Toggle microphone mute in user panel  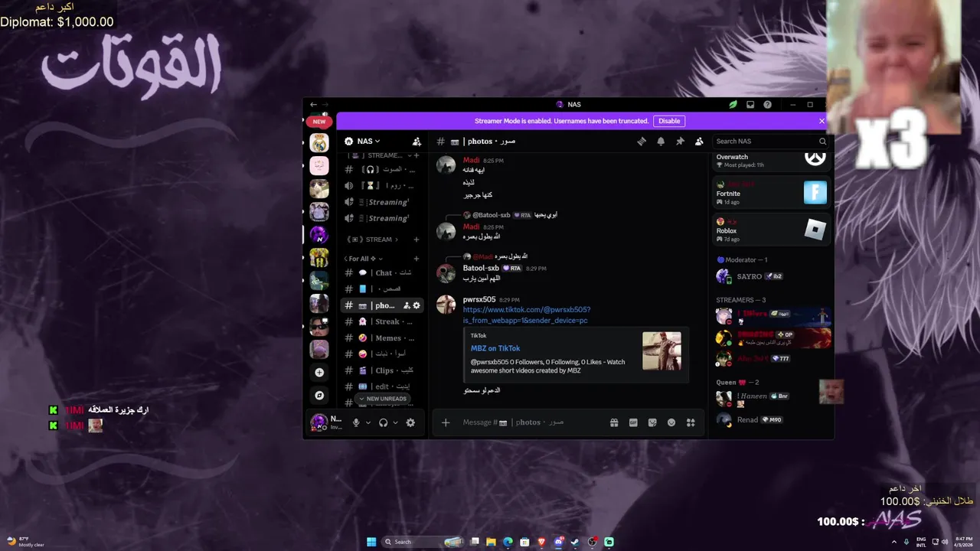[x=356, y=422]
